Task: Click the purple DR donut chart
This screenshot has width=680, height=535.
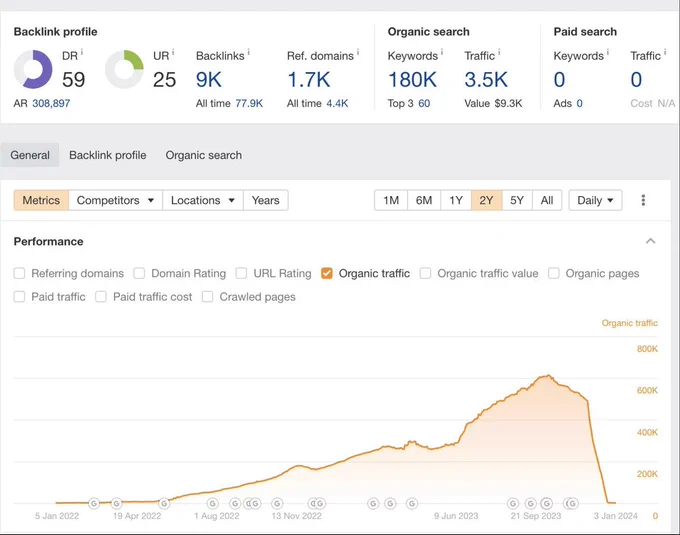Action: 33,69
